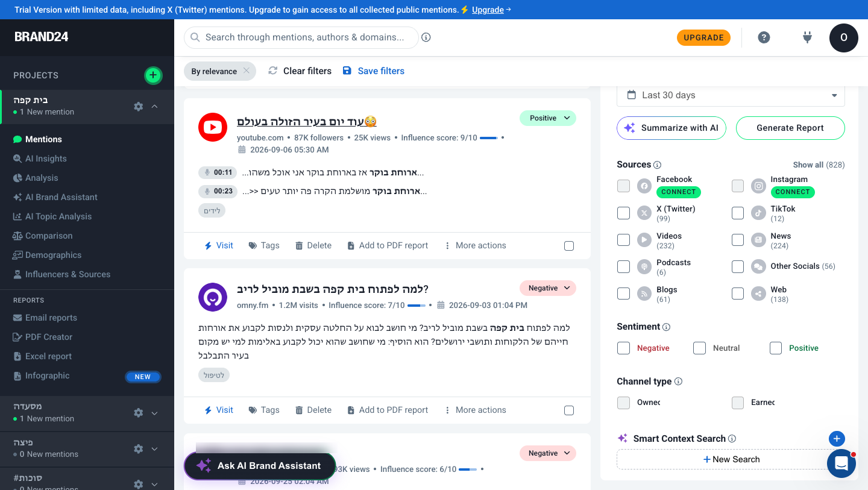Click influence score bar of omny.fm mention
The height and width of the screenshot is (490, 868).
[417, 306]
